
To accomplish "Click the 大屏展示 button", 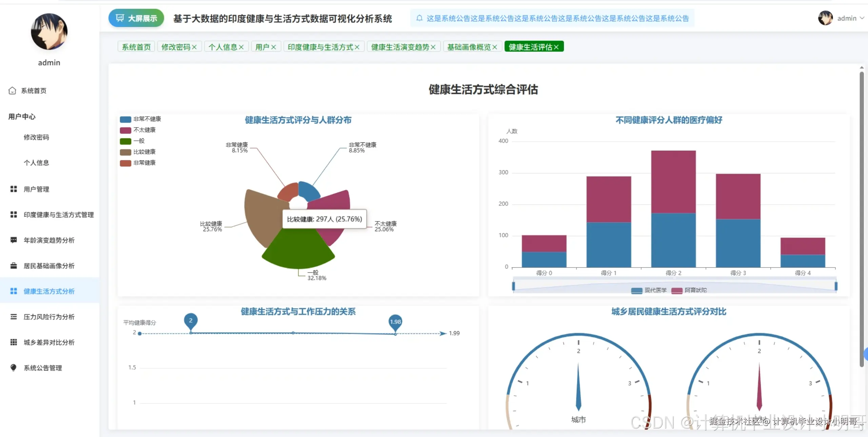I will [136, 18].
